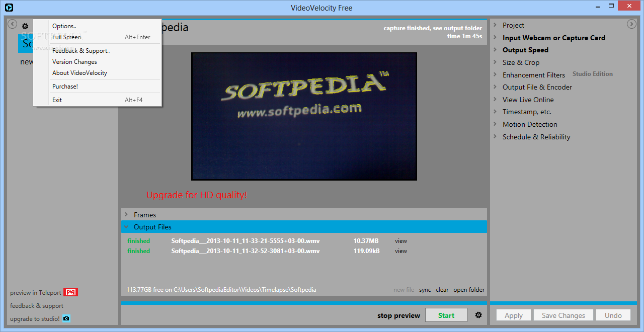Click the Save Changes button
This screenshot has width=644, height=332.
[563, 315]
